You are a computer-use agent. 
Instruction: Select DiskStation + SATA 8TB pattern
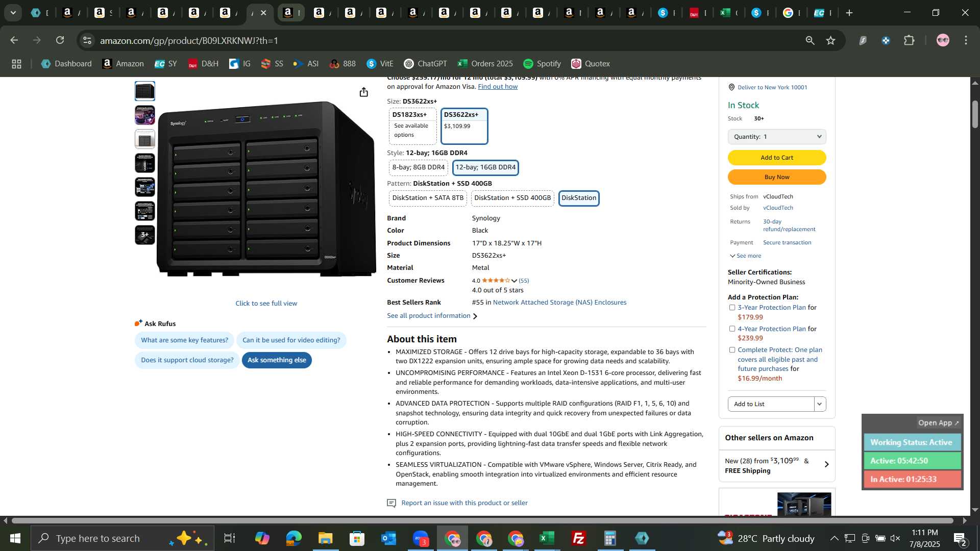tap(428, 198)
